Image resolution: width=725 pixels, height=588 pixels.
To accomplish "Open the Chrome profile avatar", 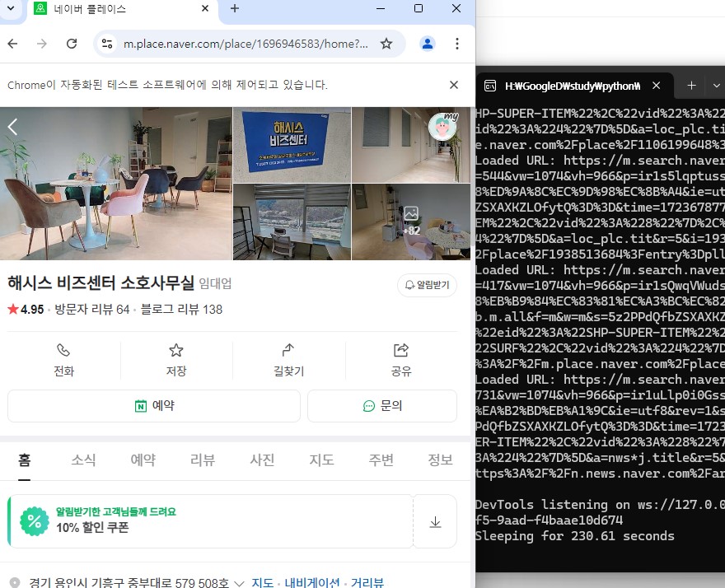I will [428, 44].
